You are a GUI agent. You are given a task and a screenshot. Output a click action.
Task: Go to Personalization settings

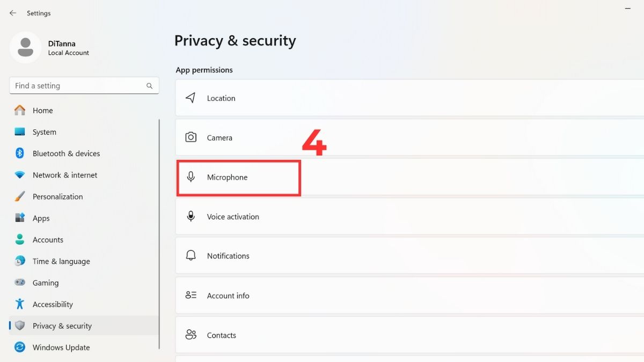(57, 196)
